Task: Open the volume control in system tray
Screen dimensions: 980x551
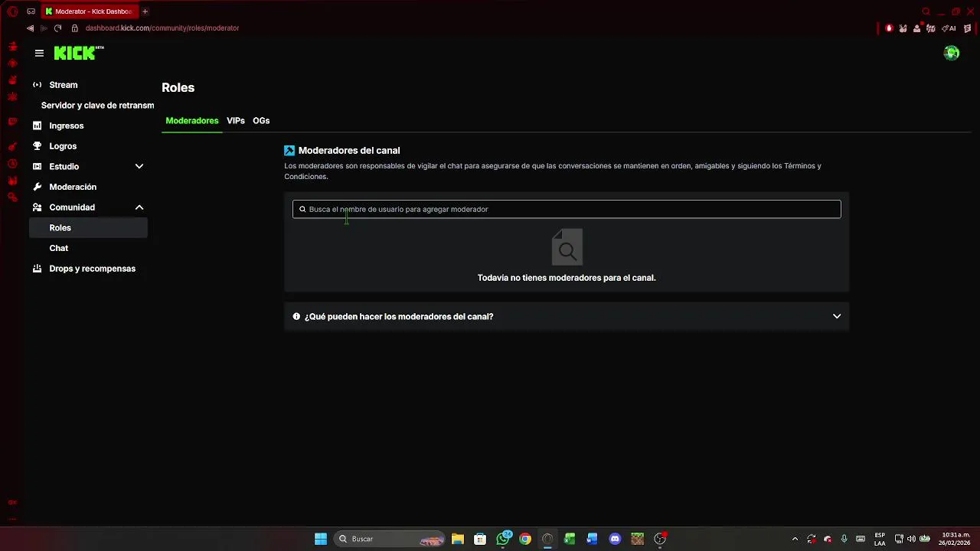Action: click(x=911, y=539)
